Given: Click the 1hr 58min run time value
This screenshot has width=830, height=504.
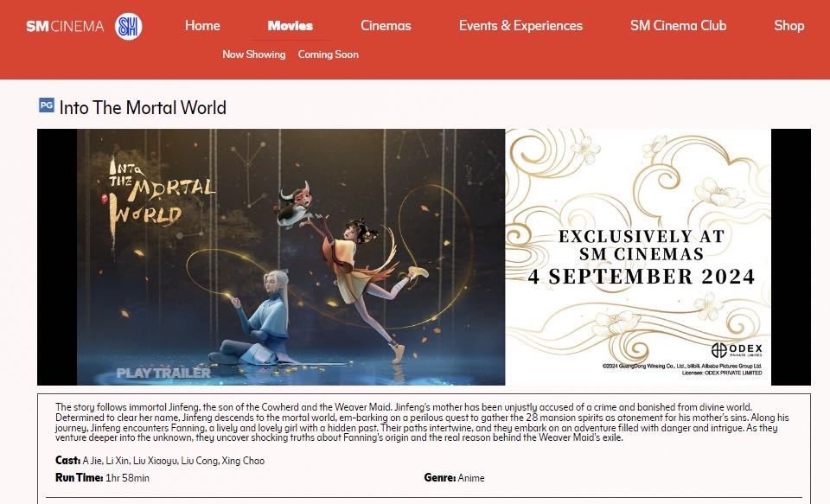Looking at the screenshot, I should pyautogui.click(x=128, y=478).
